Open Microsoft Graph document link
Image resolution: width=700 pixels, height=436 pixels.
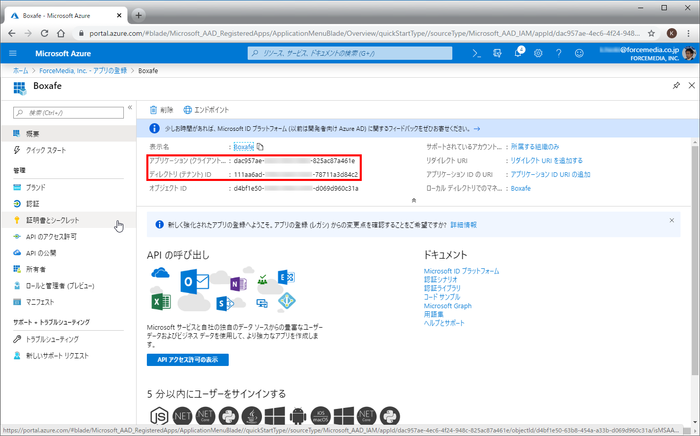[x=447, y=306]
